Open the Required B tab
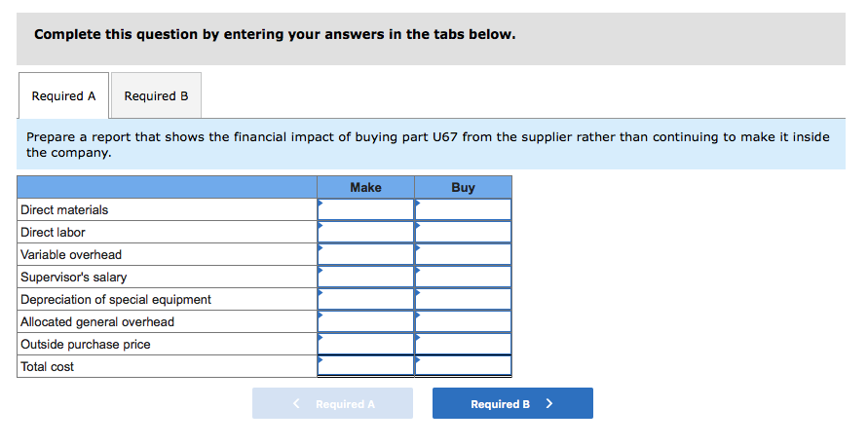Screen dimensions: 868x446 [x=156, y=96]
